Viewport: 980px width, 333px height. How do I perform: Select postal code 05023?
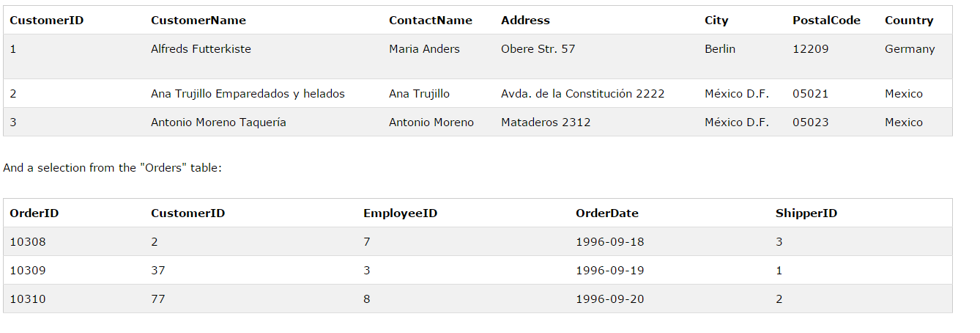(811, 122)
